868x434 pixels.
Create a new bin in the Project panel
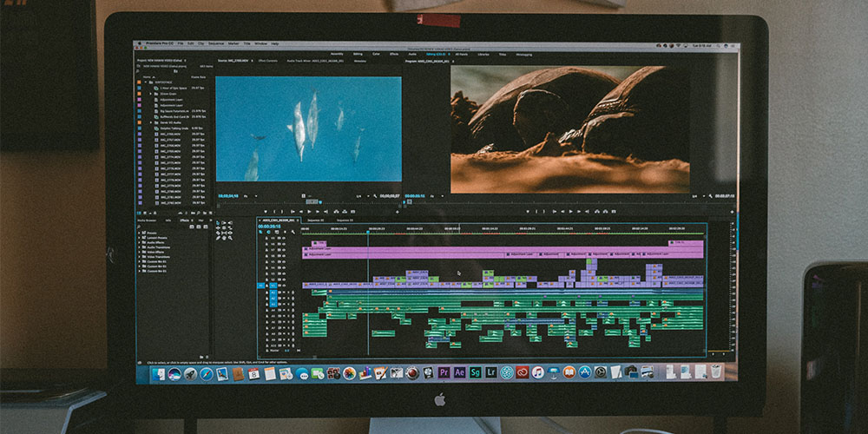click(x=205, y=214)
